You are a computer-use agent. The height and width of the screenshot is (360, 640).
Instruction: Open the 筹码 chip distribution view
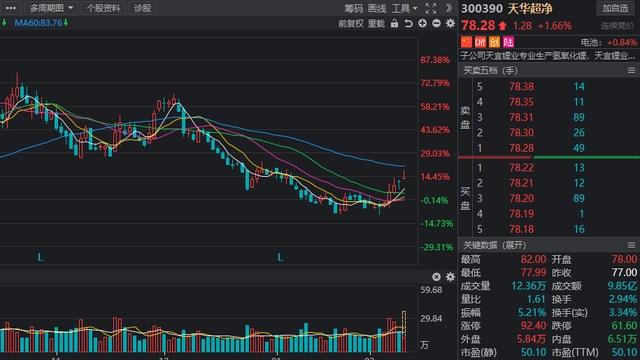(x=353, y=9)
